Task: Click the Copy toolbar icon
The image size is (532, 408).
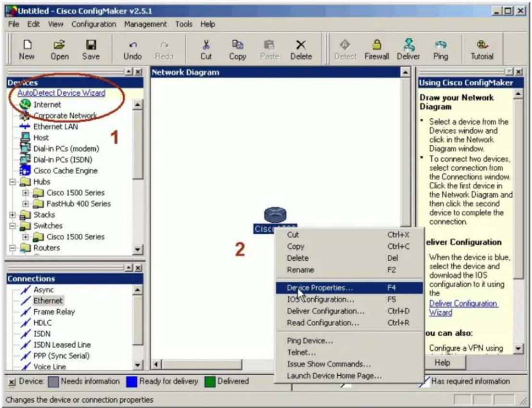Action: coord(238,44)
